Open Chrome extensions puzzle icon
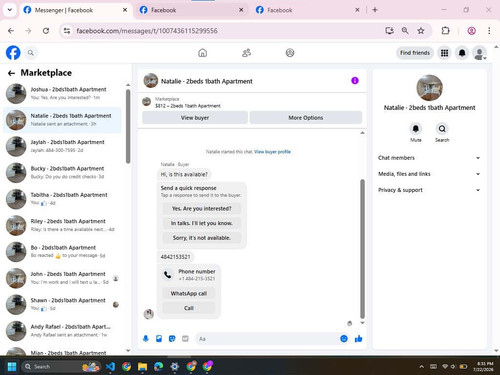 pyautogui.click(x=445, y=31)
